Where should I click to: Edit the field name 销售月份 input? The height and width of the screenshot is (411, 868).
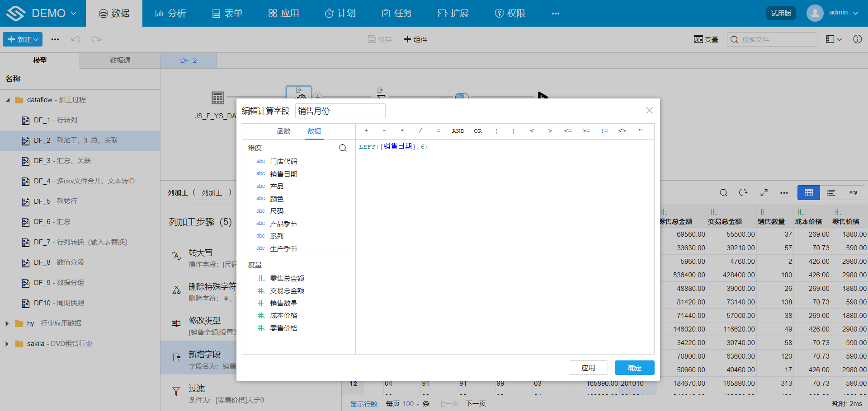340,111
